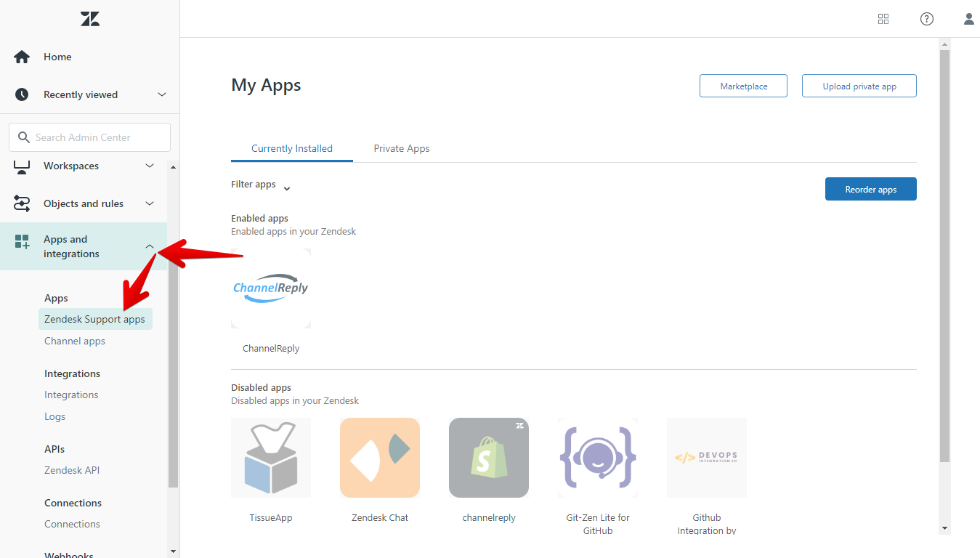Click the ChannelReply app name label
980x558 pixels.
point(271,348)
